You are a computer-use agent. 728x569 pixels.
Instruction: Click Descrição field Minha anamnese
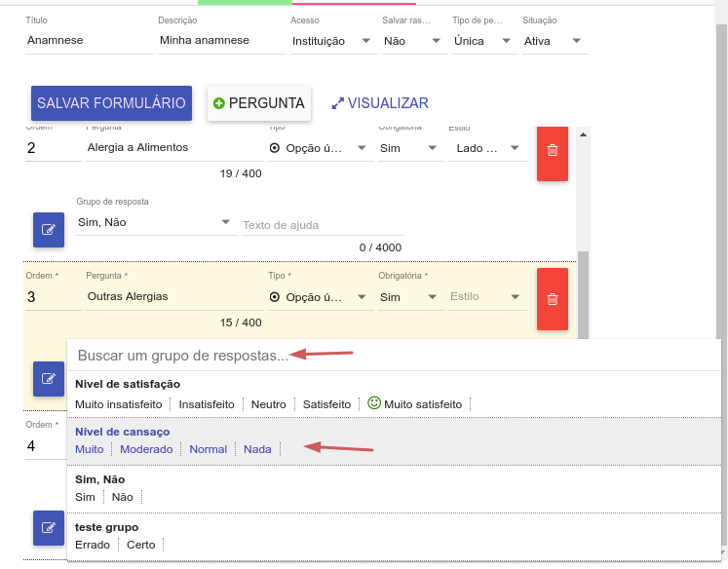point(222,40)
